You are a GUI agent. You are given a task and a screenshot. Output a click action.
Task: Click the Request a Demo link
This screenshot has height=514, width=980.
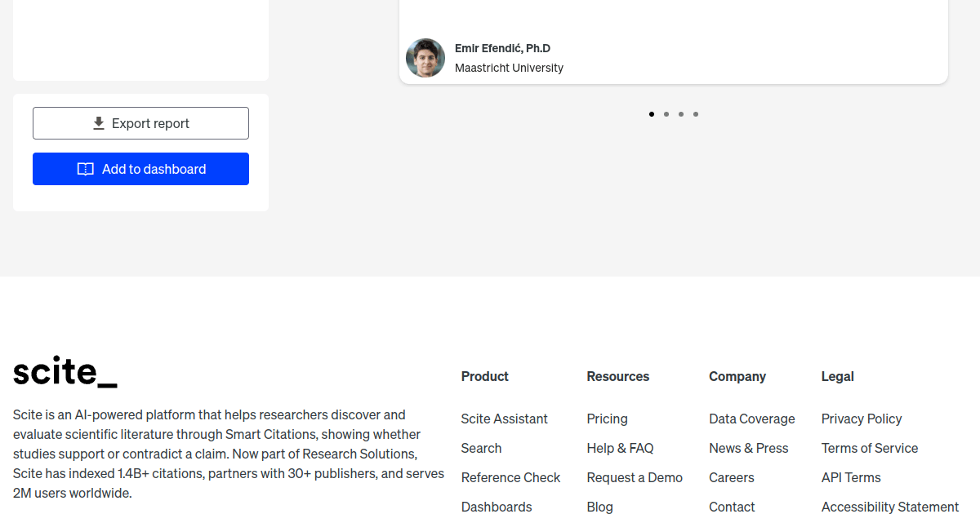pos(635,477)
